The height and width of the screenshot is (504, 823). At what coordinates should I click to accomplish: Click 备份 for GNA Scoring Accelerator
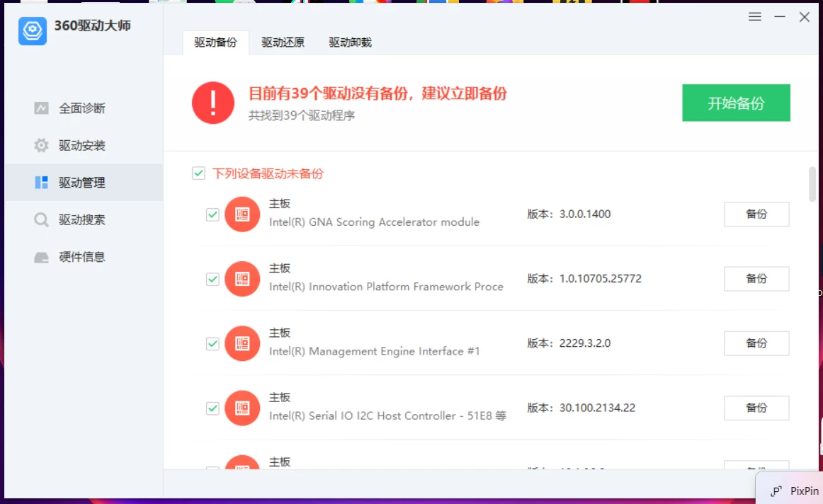[756, 214]
